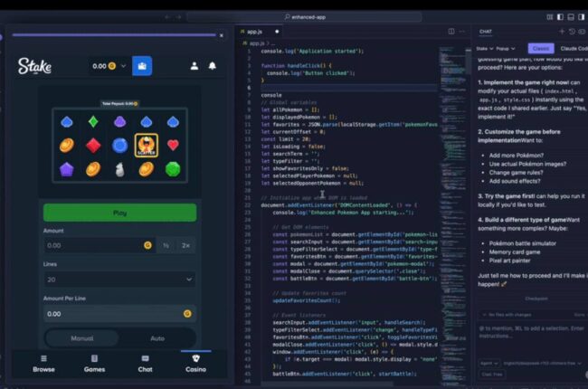Expand the Lines dropdown showing 20
This screenshot has width=588, height=389.
click(x=120, y=280)
